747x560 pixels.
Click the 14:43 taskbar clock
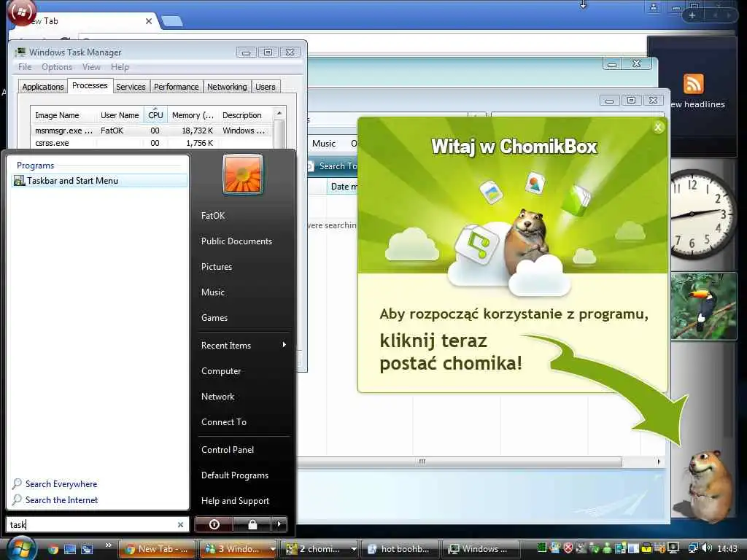coord(727,549)
